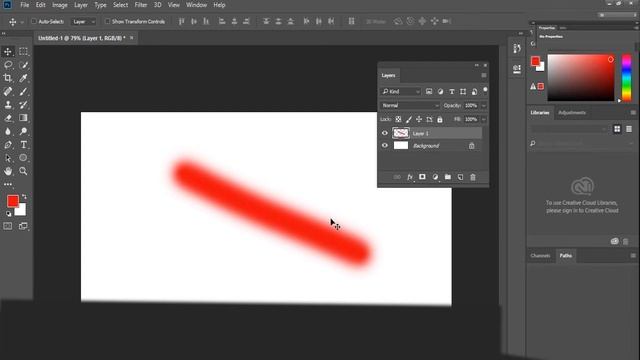Viewport: 640px width, 360px height.
Task: Select the Gradient tool
Action: coord(23,118)
